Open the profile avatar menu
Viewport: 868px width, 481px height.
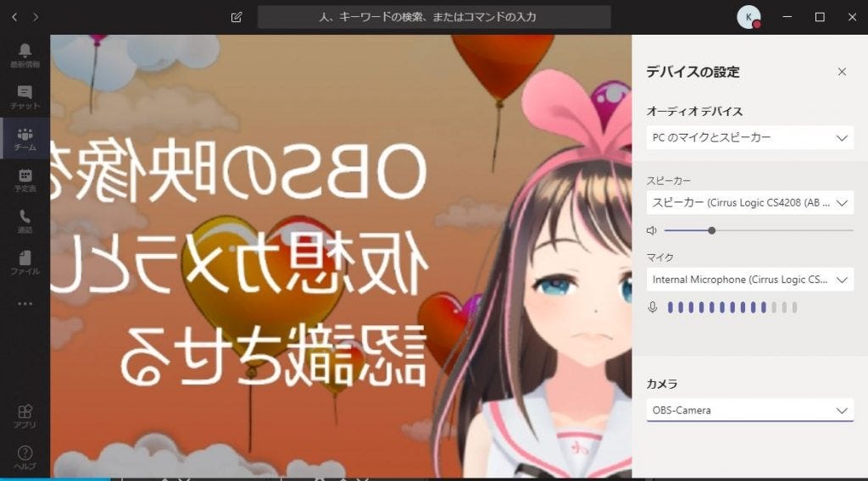pyautogui.click(x=748, y=17)
